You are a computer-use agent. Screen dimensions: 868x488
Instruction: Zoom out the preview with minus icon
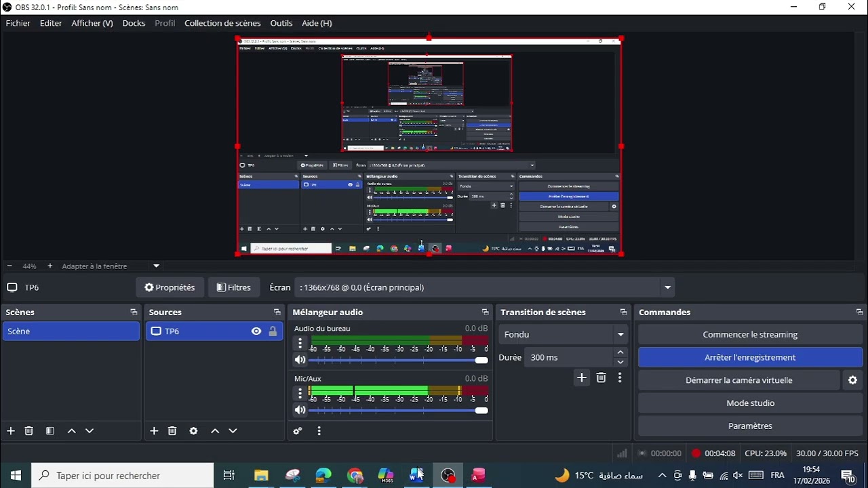[x=9, y=266]
